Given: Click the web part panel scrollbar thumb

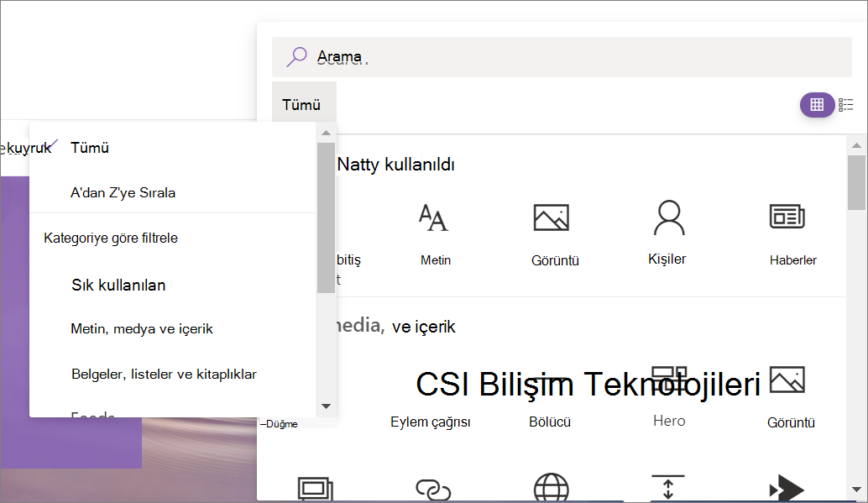Looking at the screenshot, I should 856,183.
